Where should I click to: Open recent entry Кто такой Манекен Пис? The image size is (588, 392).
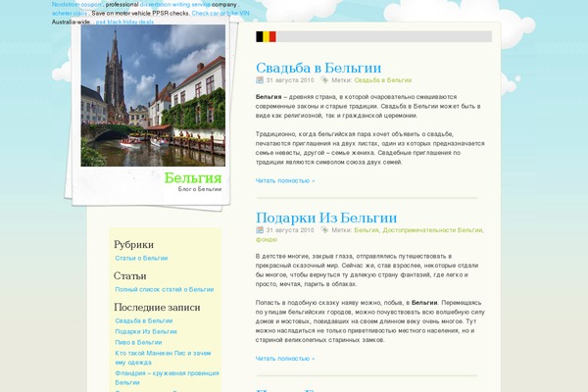click(163, 358)
